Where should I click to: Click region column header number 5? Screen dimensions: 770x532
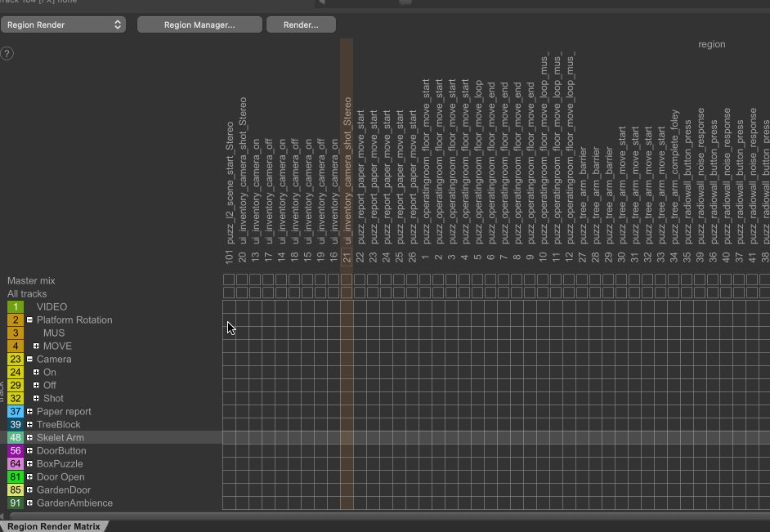(477, 257)
